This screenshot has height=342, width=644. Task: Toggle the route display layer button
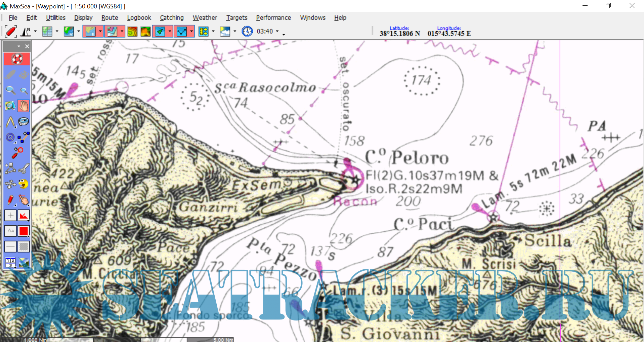click(x=182, y=31)
